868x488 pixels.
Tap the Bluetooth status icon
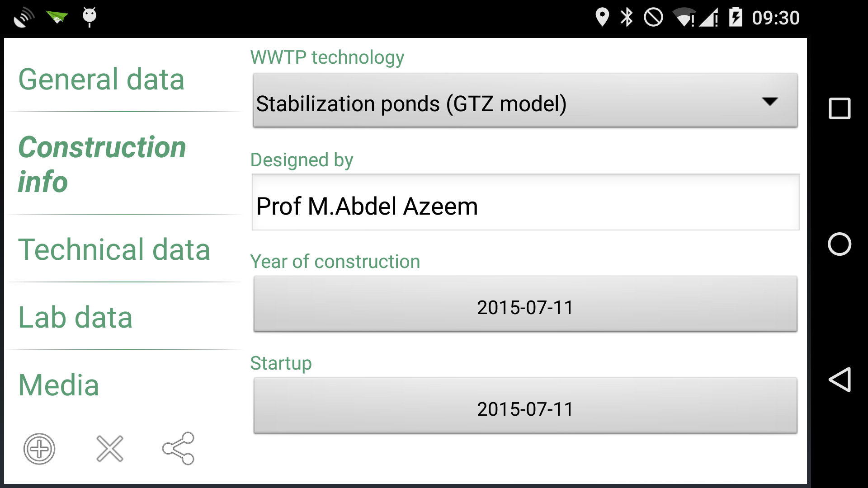[627, 18]
